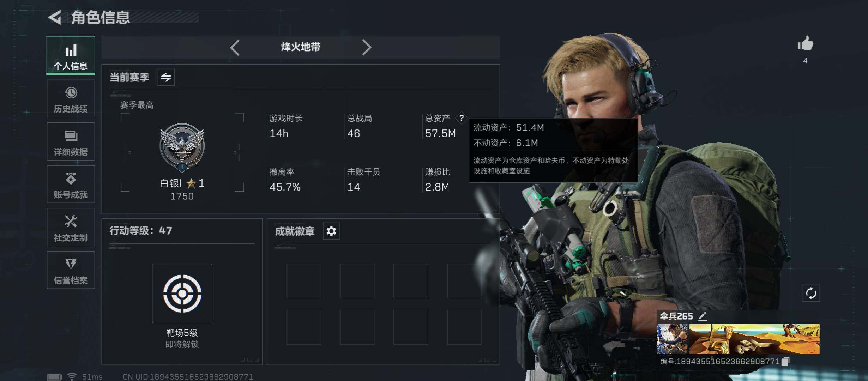The height and width of the screenshot is (381, 868).
Task: Select the first empty achievement badge slot
Action: [304, 281]
